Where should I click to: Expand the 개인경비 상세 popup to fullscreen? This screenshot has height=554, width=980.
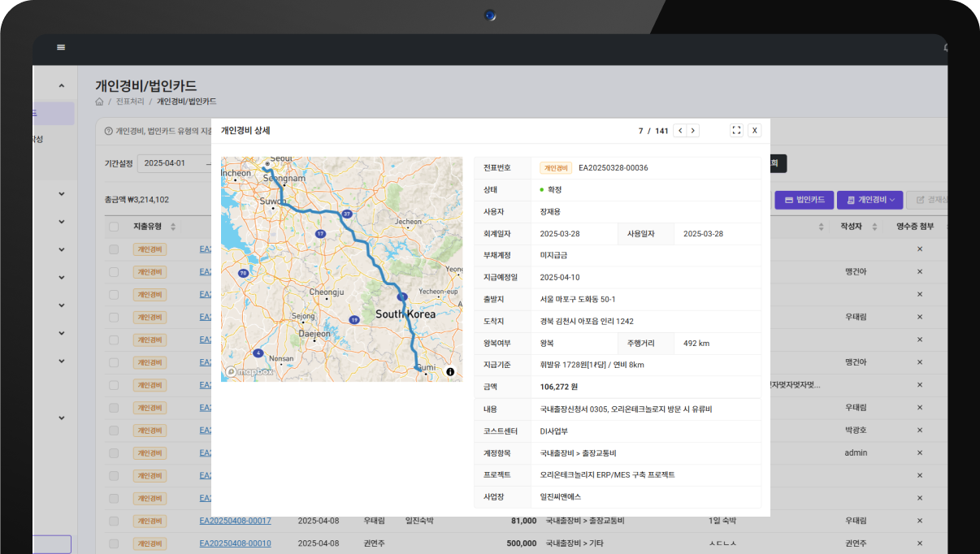pyautogui.click(x=736, y=131)
